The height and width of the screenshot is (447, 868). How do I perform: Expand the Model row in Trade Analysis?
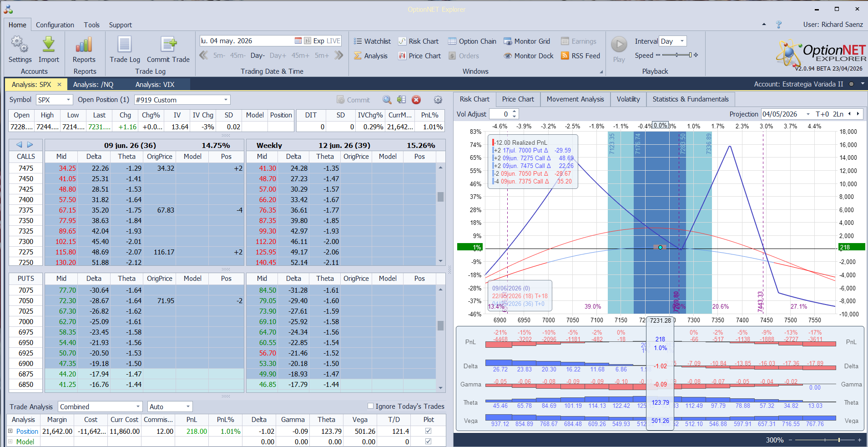[10, 441]
